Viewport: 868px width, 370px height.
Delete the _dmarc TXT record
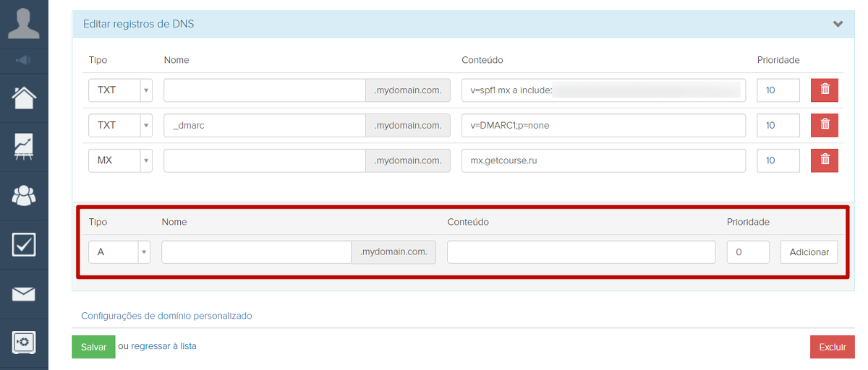[824, 125]
